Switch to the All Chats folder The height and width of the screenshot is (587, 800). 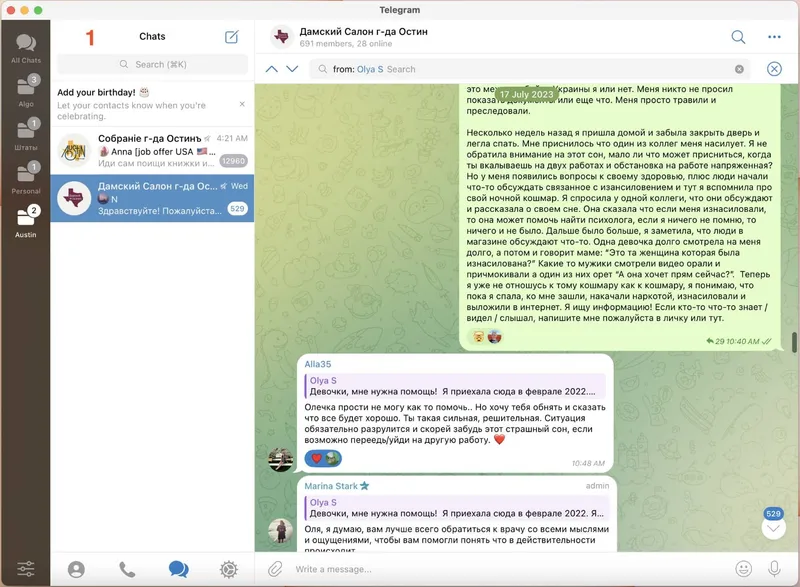click(x=24, y=47)
